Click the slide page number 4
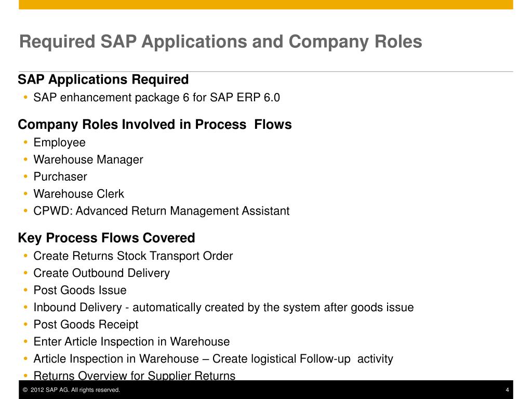This screenshot has height=399, width=532. 507,390
